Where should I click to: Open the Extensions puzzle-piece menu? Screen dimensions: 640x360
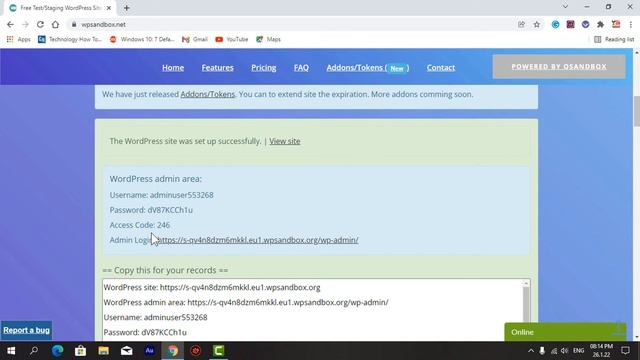click(x=600, y=24)
